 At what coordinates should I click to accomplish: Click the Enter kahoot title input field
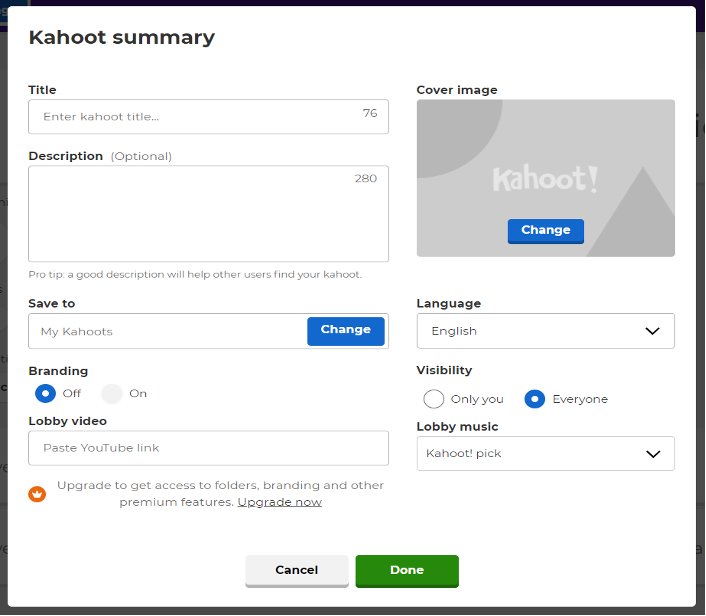pos(208,117)
